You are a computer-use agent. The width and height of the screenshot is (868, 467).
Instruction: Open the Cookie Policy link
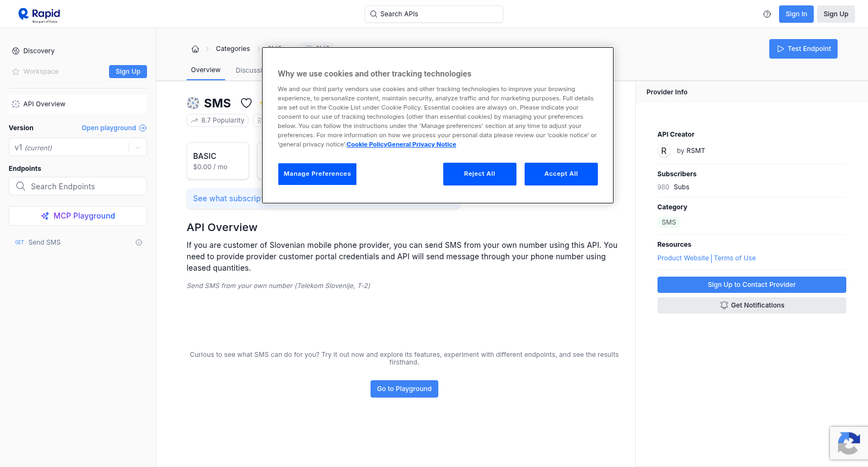367,144
